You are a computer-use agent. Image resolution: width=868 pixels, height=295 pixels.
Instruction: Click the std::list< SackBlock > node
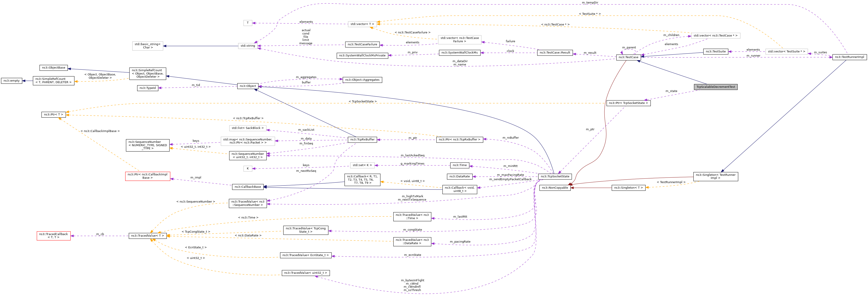(x=248, y=128)
